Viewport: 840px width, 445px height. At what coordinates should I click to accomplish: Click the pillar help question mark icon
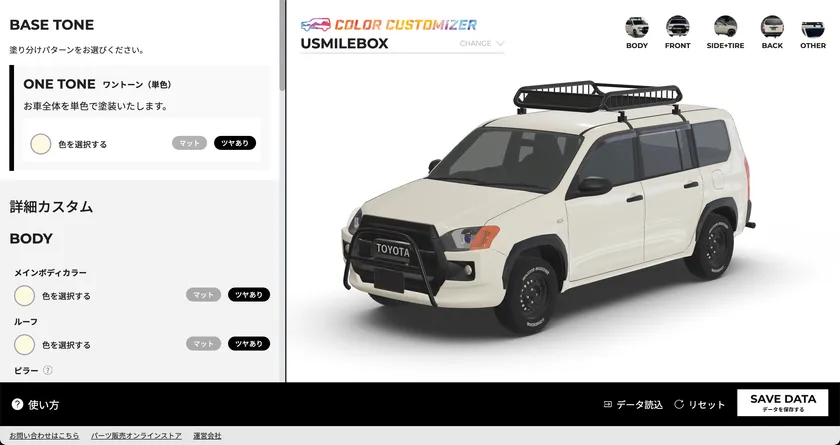click(48, 370)
